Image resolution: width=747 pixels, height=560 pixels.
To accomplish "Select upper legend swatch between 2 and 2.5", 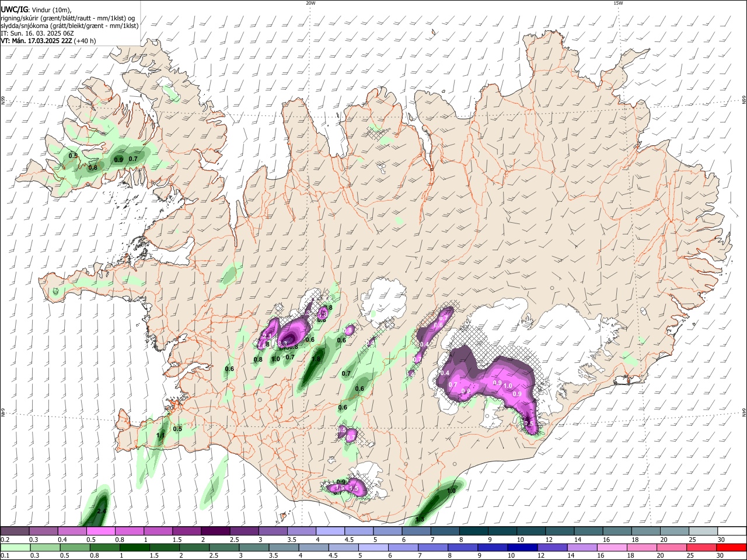I will 215,531.
